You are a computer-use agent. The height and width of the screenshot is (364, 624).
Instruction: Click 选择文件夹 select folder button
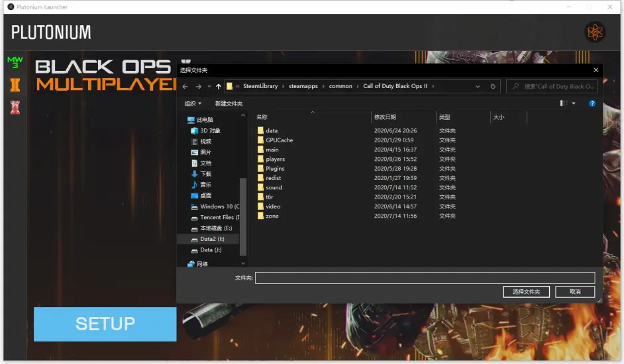click(x=526, y=292)
